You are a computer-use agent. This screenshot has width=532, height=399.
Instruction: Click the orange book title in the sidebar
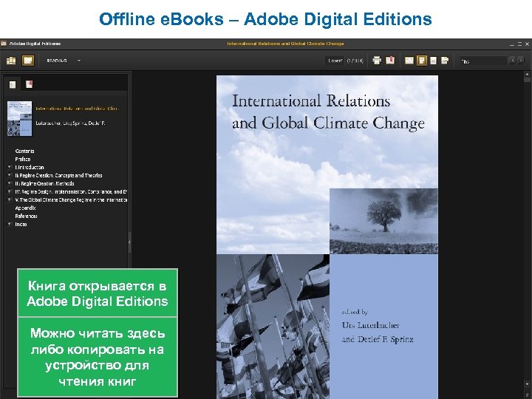pyautogui.click(x=78, y=109)
